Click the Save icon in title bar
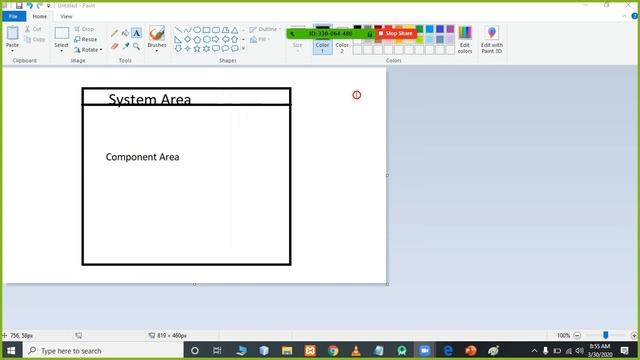 [19, 5]
